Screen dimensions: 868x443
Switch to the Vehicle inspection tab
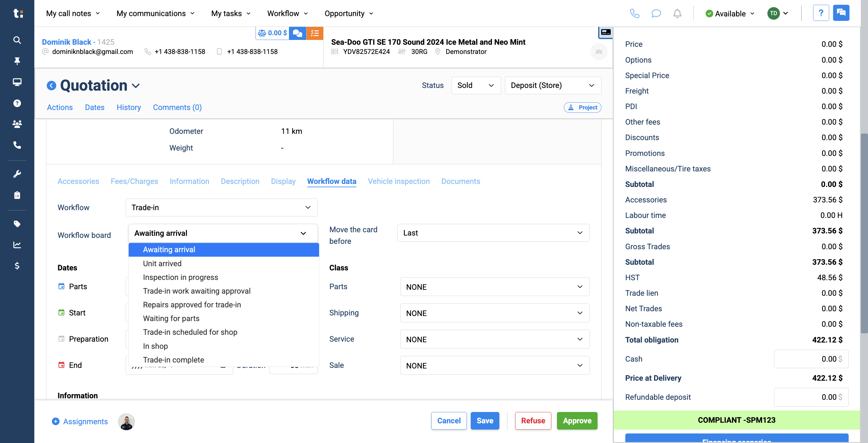(398, 181)
